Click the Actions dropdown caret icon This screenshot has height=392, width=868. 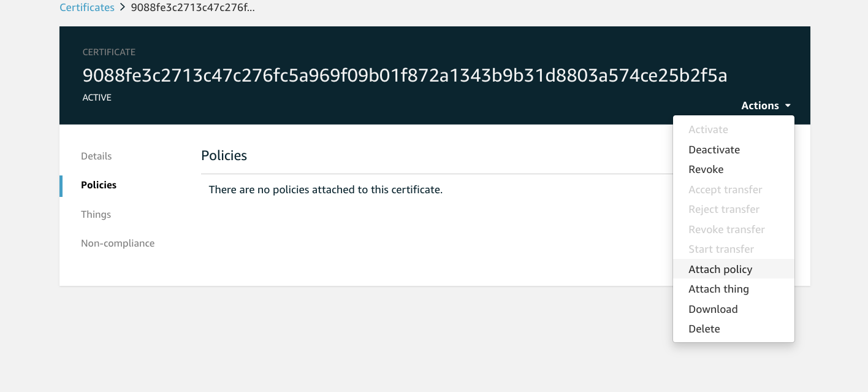click(x=788, y=106)
